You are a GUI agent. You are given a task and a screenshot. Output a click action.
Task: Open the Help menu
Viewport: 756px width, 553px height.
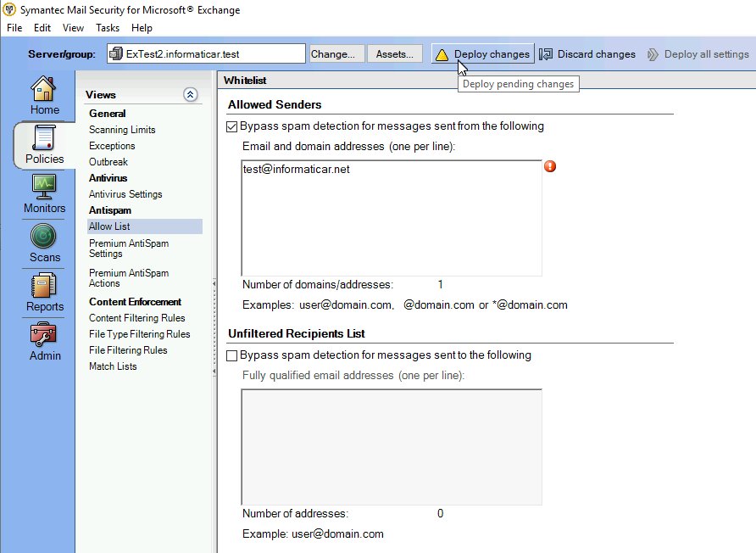coord(142,28)
